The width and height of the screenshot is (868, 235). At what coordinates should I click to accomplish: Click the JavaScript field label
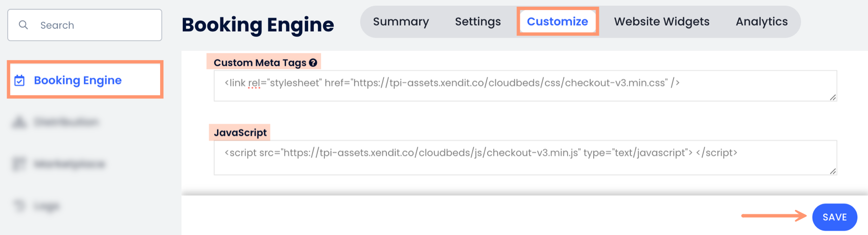coord(240,133)
